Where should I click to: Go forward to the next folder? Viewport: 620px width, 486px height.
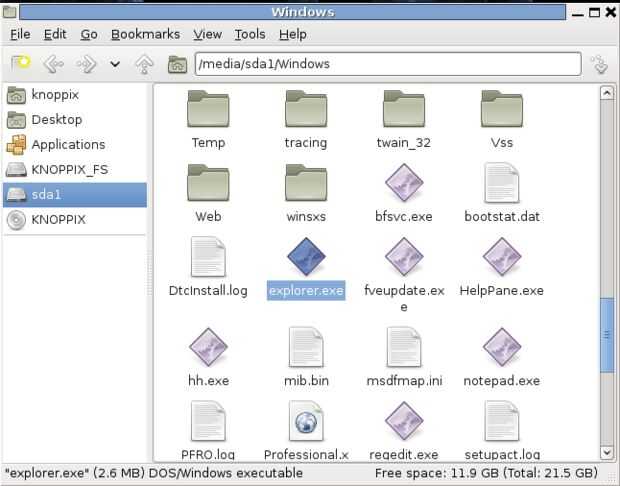coord(86,64)
